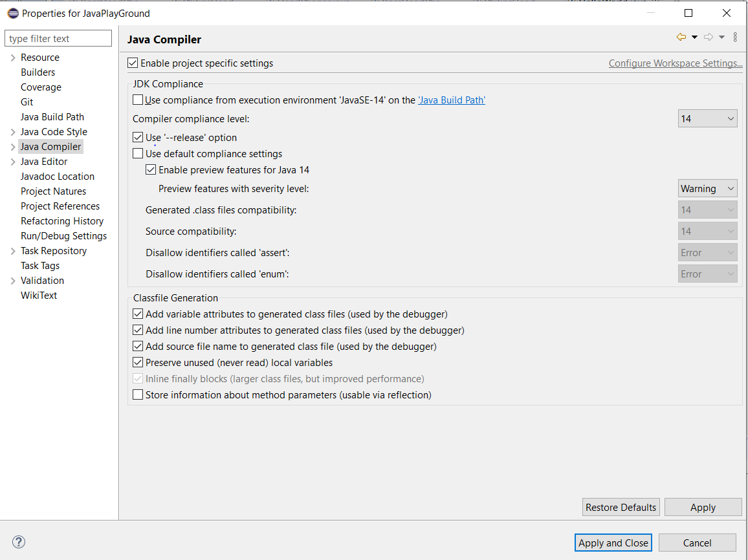
Task: Toggle Use '--release' option checkbox
Action: [x=138, y=137]
